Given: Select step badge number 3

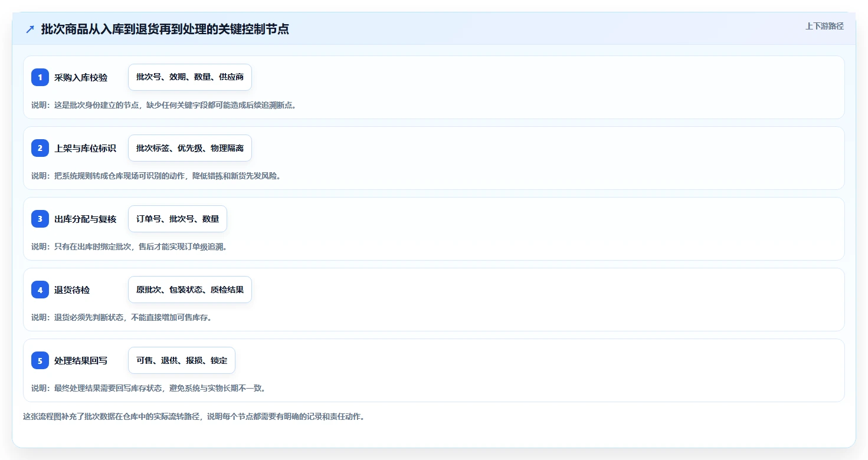Looking at the screenshot, I should [40, 219].
